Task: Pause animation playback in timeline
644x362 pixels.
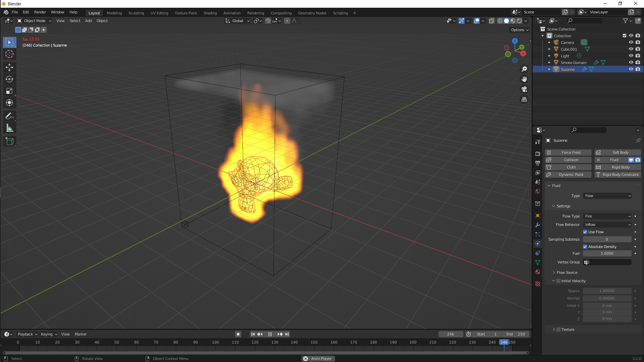Action: [270, 334]
